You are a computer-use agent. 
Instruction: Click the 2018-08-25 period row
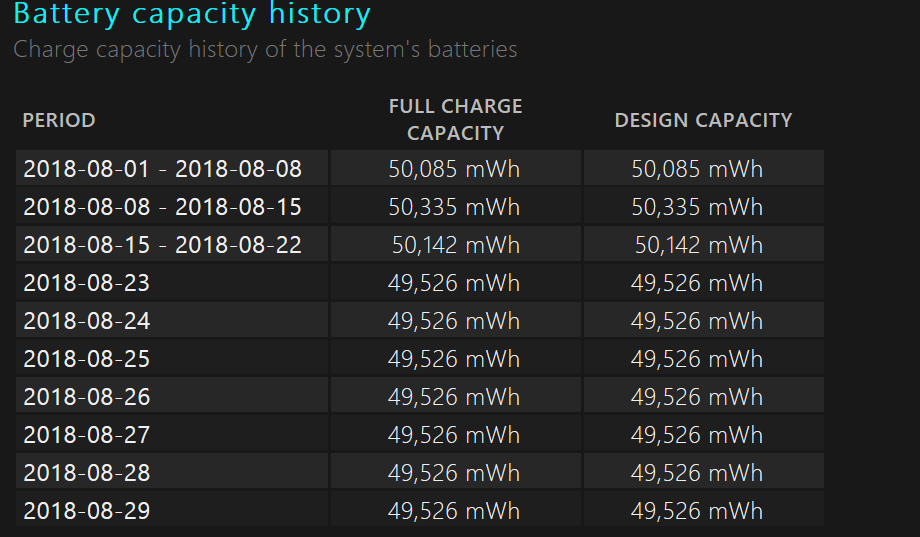(x=86, y=359)
